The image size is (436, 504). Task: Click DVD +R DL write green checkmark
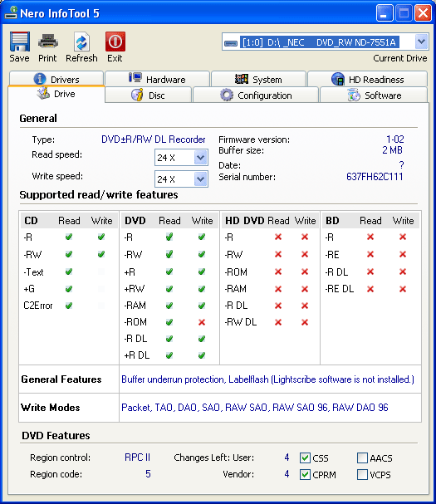coord(202,355)
